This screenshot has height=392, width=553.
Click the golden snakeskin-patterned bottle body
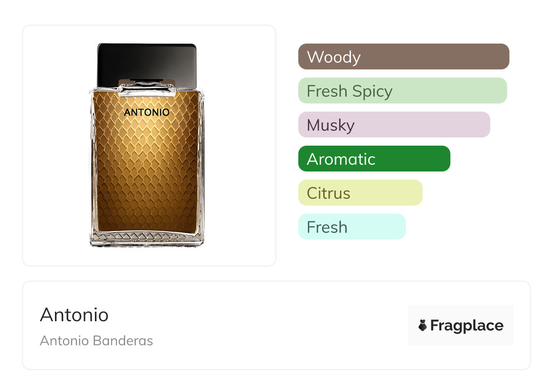(147, 172)
